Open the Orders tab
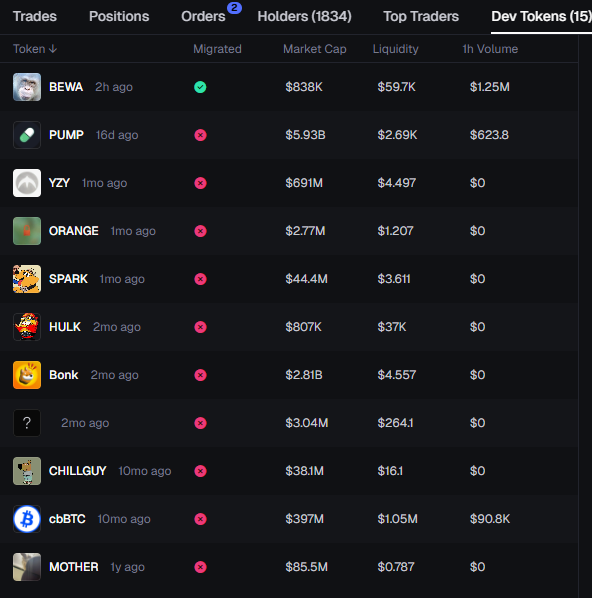This screenshot has width=592, height=598. click(203, 16)
